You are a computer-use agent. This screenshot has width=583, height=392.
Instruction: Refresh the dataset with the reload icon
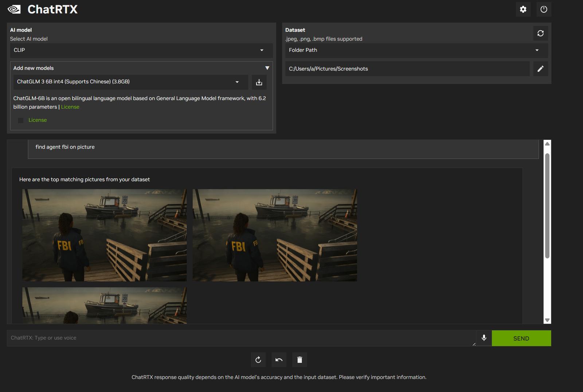coord(540,33)
